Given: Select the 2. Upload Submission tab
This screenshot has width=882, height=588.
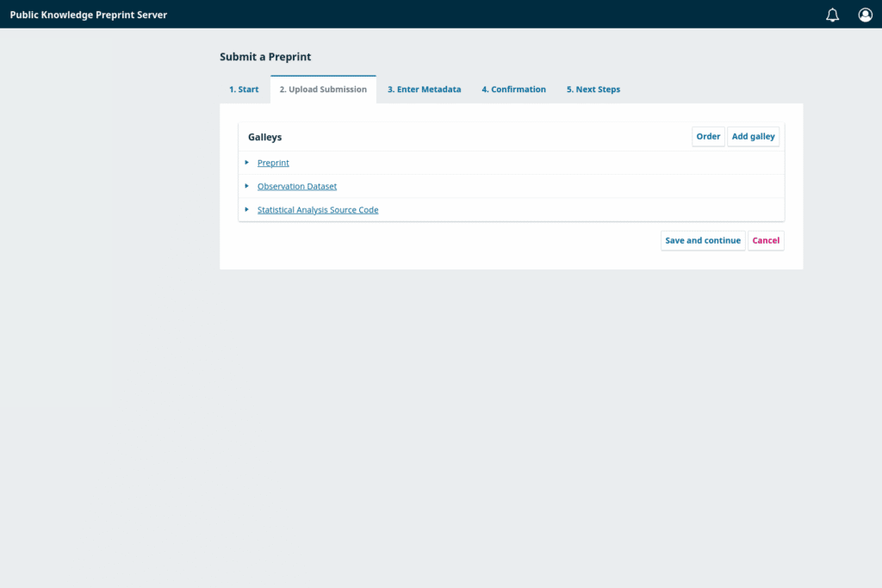Looking at the screenshot, I should [323, 90].
